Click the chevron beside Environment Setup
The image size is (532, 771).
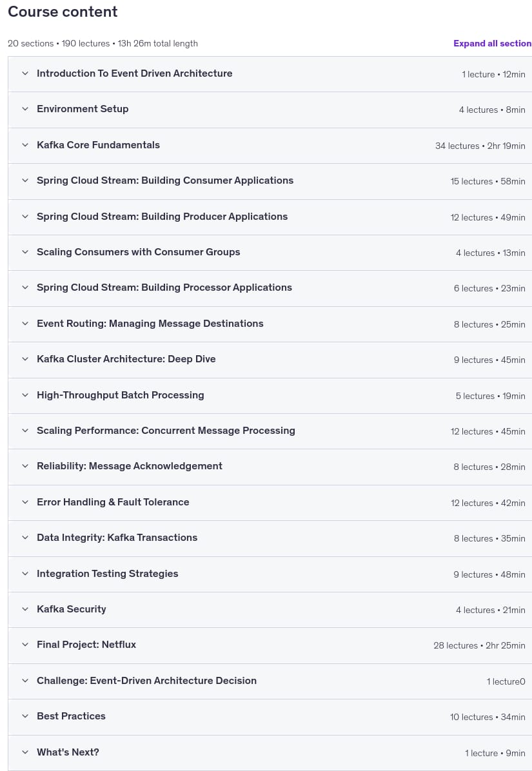coord(25,109)
